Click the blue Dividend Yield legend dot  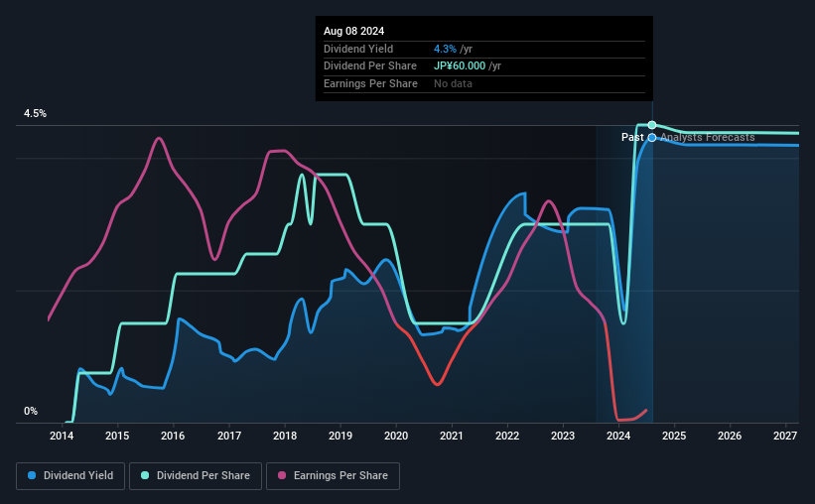coord(32,475)
